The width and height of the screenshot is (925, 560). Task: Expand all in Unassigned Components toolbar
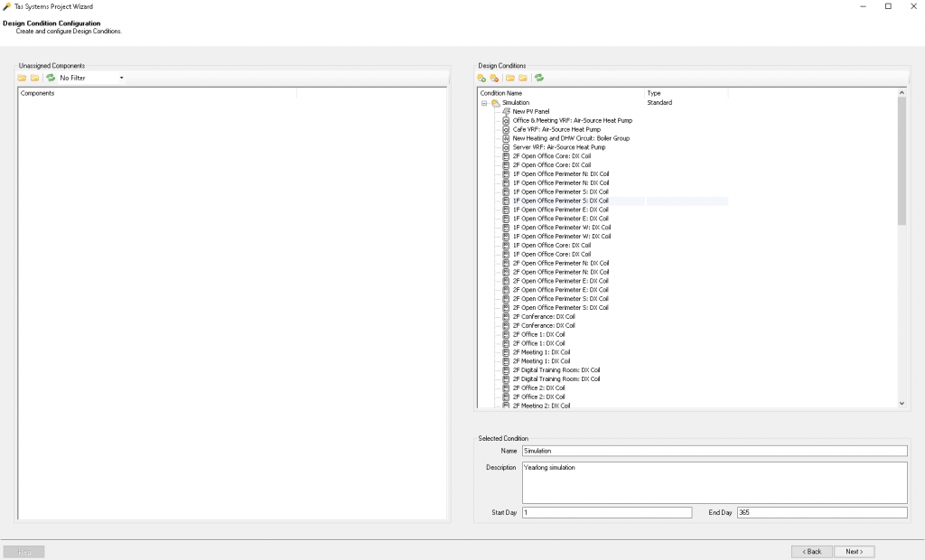[x=23, y=78]
